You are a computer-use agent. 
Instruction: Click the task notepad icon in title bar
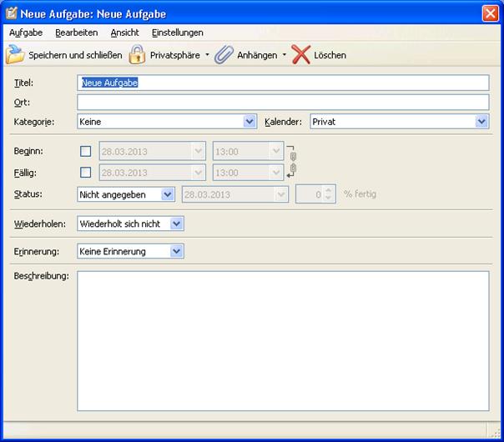coord(12,13)
